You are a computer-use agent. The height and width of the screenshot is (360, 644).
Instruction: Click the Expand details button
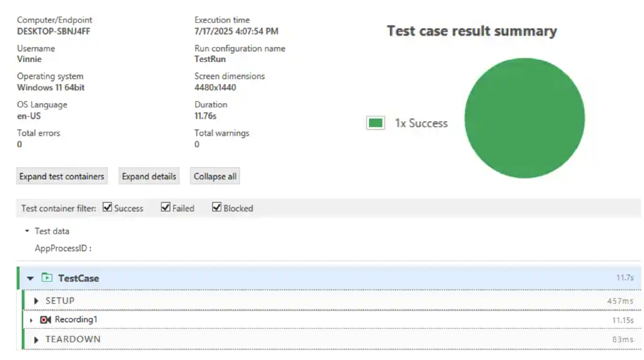[x=149, y=176]
